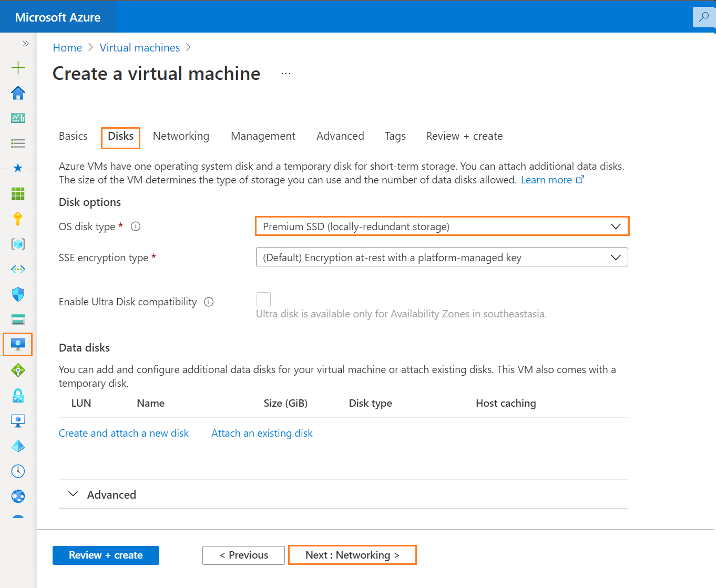The height and width of the screenshot is (588, 716).
Task: Navigate to Home breadcrumb
Action: point(67,48)
